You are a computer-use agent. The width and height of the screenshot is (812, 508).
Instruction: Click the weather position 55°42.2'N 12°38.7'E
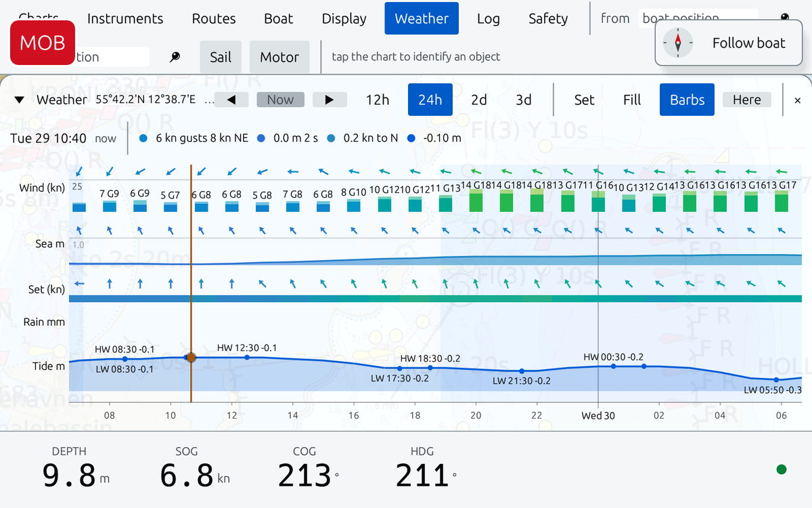pyautogui.click(x=145, y=100)
